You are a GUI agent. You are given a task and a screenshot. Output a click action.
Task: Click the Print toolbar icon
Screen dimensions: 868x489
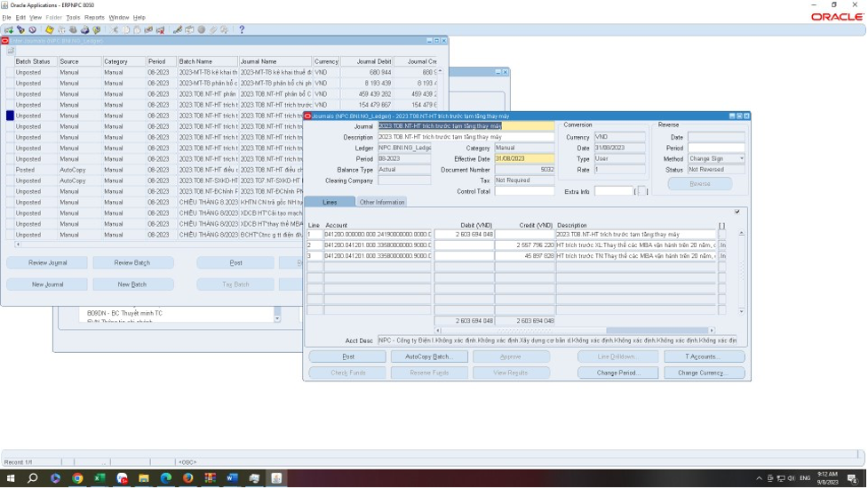pyautogui.click(x=84, y=30)
